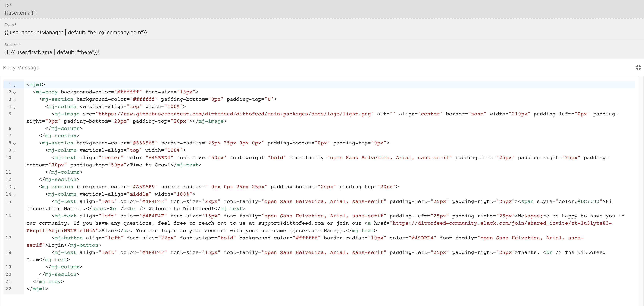Collapse the fold arrow on line 2

(15, 93)
